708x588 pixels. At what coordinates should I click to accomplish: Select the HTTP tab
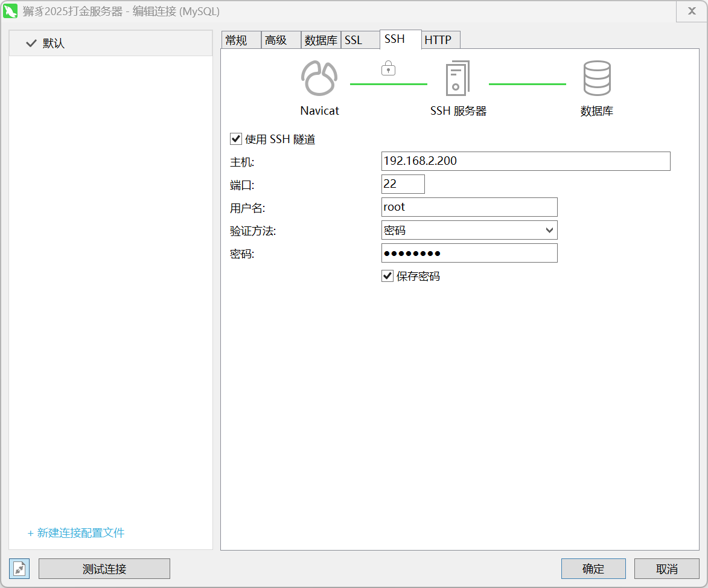point(438,40)
